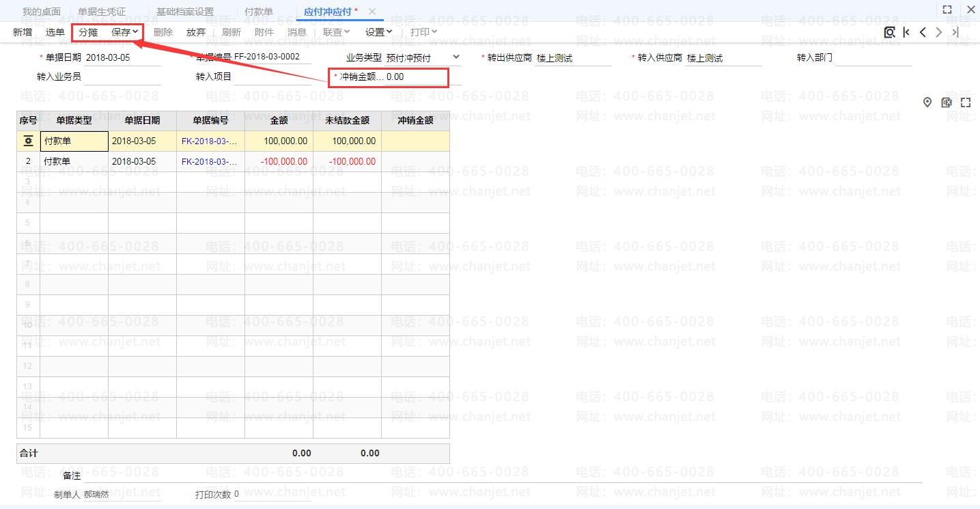Click the locate pin icon above grid
Viewport: 980px width, 509px height.
tap(927, 102)
